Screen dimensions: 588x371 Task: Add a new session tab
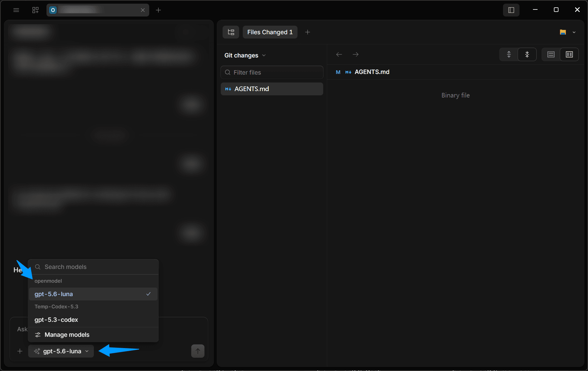158,10
